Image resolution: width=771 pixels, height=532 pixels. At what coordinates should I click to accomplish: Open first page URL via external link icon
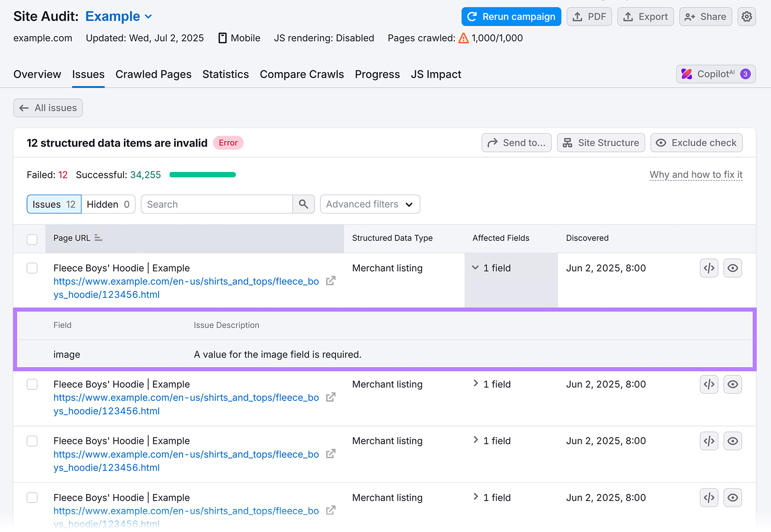pos(331,280)
